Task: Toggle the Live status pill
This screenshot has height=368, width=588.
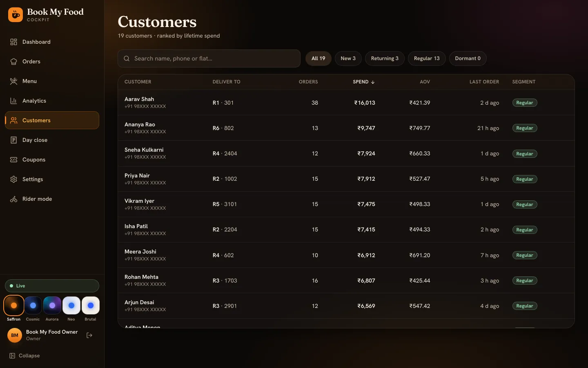Action: 52,286
